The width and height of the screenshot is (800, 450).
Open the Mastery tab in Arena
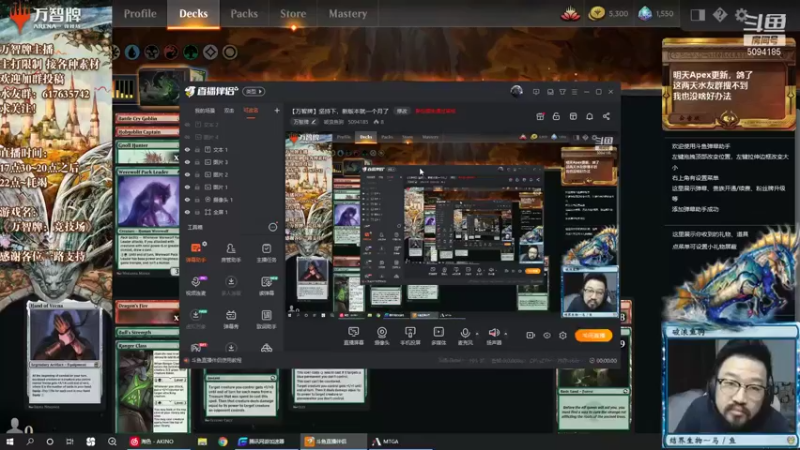point(347,13)
